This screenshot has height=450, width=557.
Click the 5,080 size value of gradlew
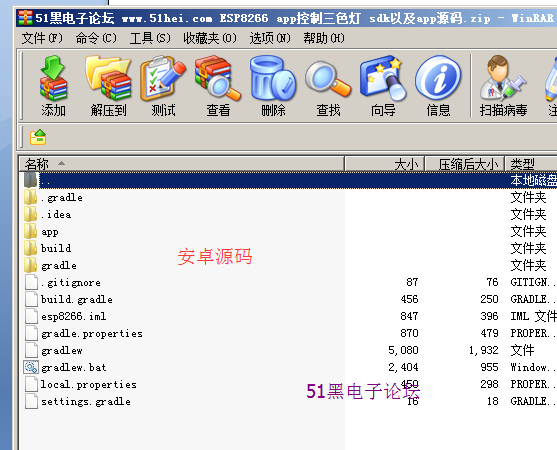(403, 350)
